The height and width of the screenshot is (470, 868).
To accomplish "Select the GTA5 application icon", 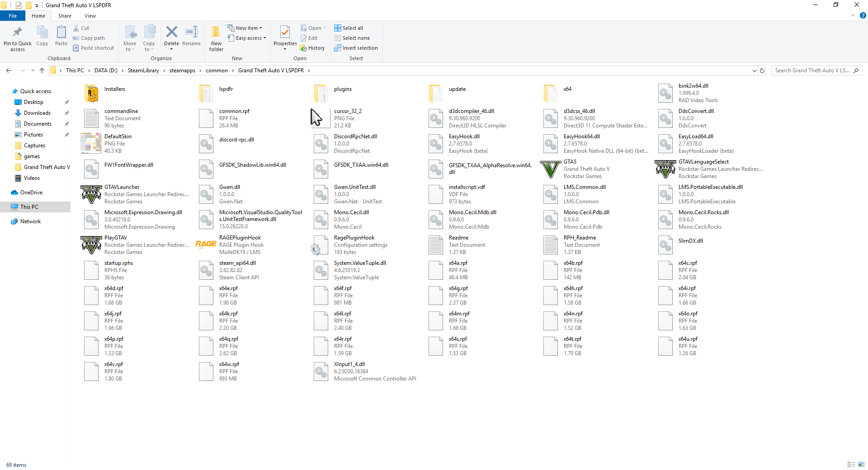I will tap(551, 169).
